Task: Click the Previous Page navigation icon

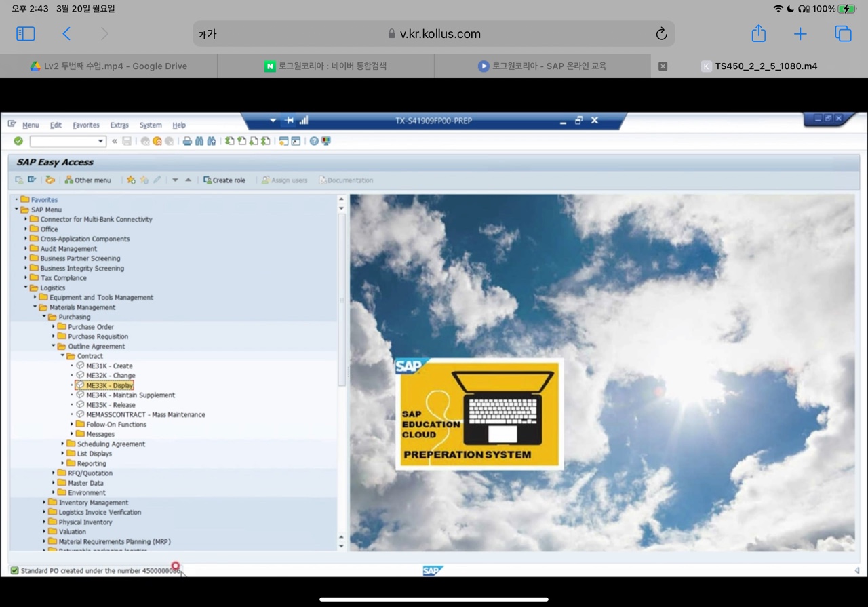Action: point(241,141)
